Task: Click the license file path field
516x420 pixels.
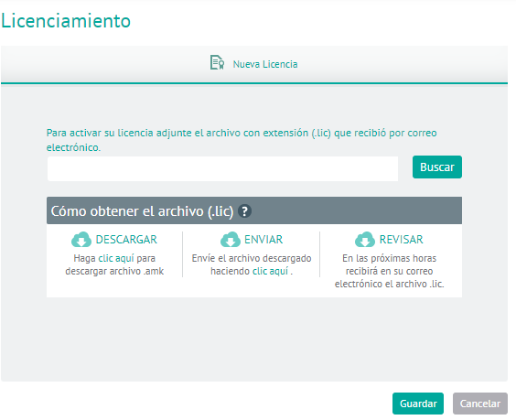Action: pyautogui.click(x=223, y=168)
